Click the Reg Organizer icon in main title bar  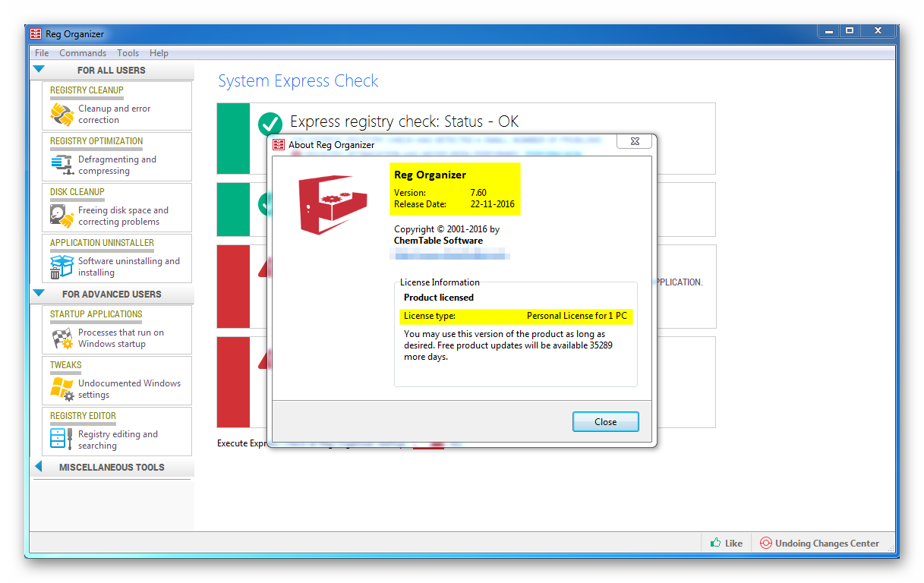tap(36, 34)
